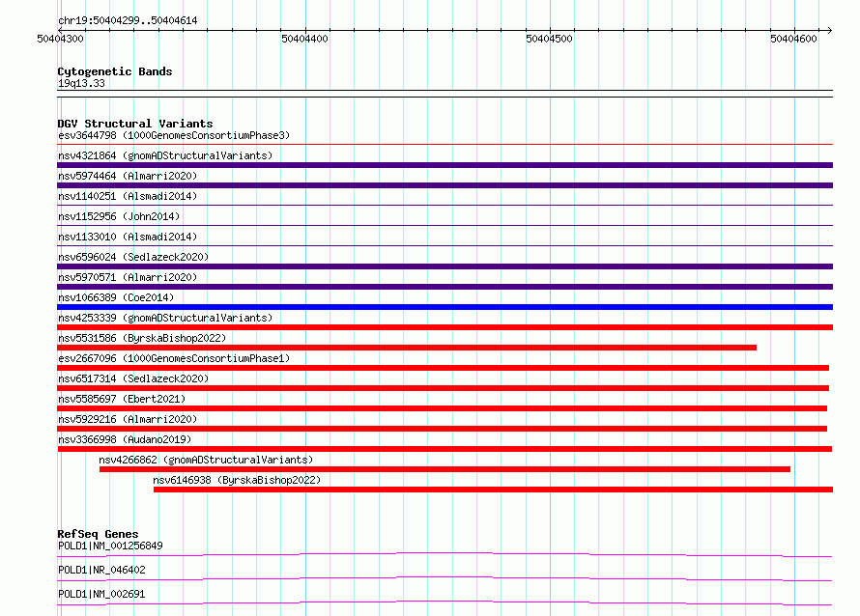This screenshot has width=860, height=616.
Task: Click the arrowhead at the ruler's end
Action: click(830, 31)
